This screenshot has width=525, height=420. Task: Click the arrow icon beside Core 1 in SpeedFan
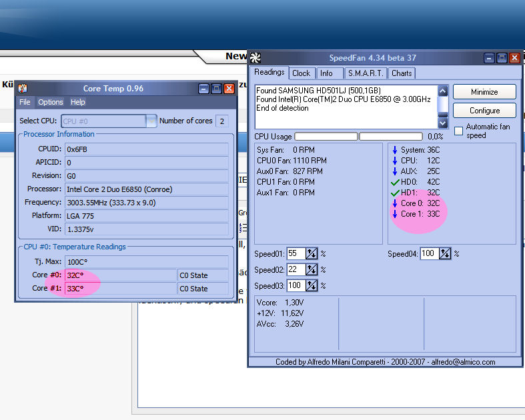click(395, 214)
